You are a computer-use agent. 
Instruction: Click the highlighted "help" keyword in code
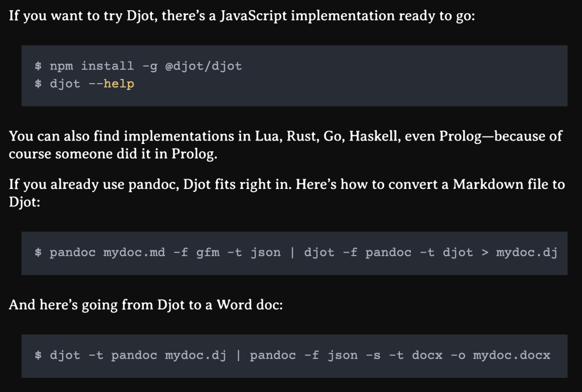tap(118, 84)
